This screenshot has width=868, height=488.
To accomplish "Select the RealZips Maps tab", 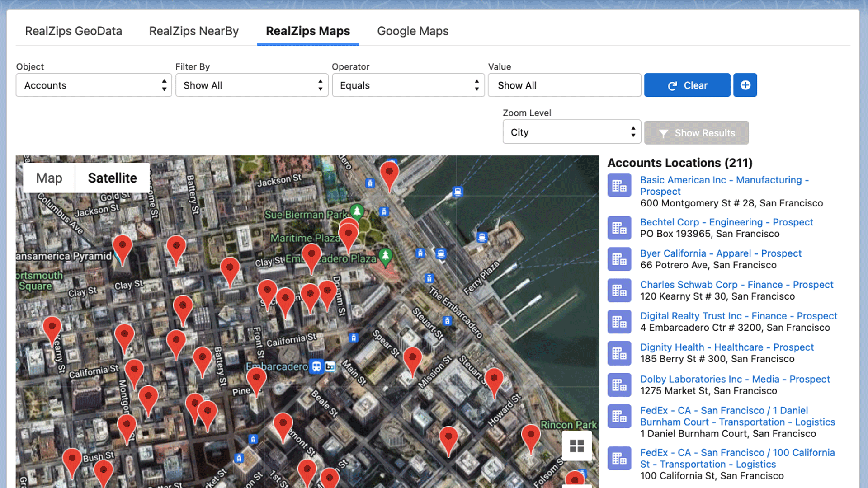I will pos(308,31).
